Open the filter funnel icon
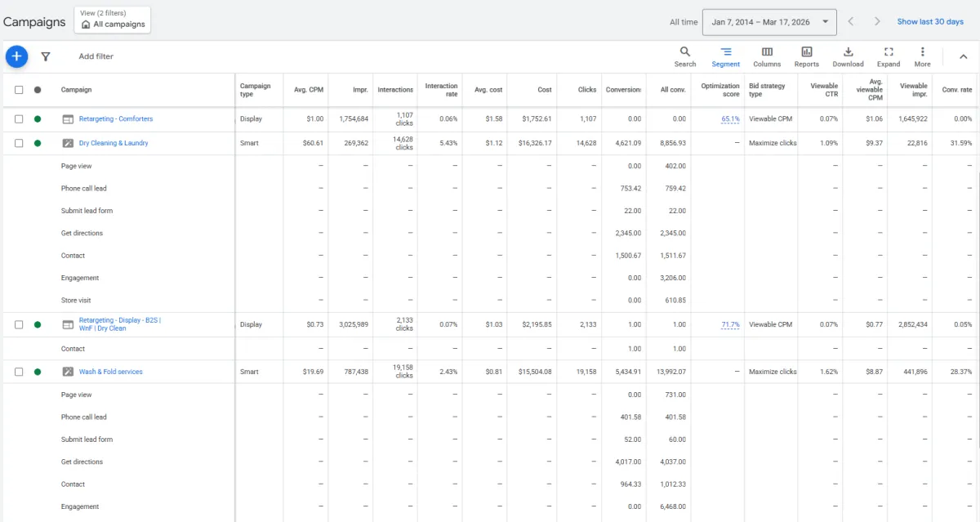The width and height of the screenshot is (980, 522). pyautogui.click(x=46, y=56)
